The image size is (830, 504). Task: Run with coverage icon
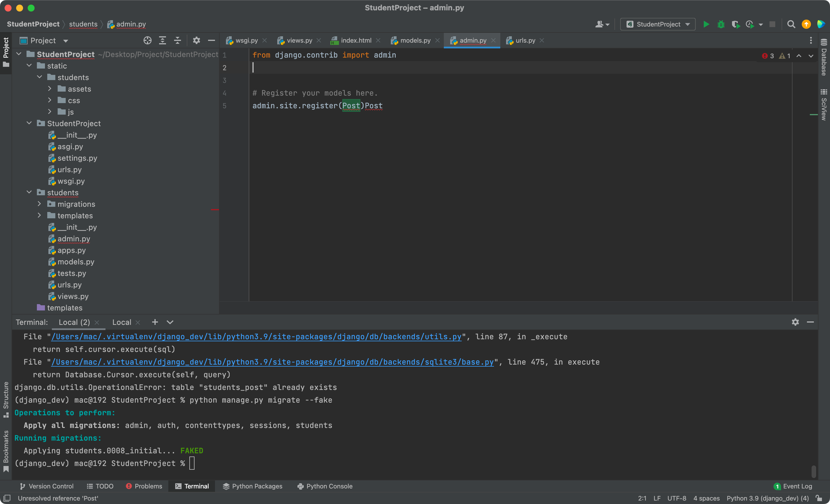pyautogui.click(x=735, y=24)
